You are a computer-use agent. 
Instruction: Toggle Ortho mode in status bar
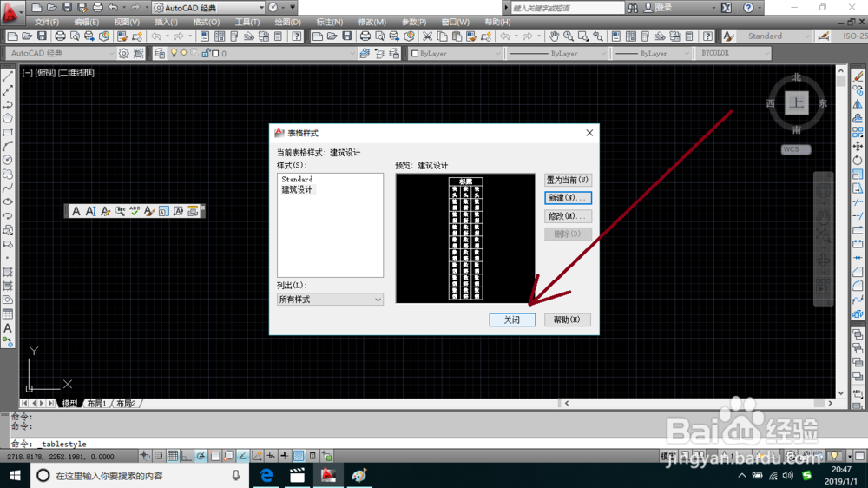tap(187, 456)
